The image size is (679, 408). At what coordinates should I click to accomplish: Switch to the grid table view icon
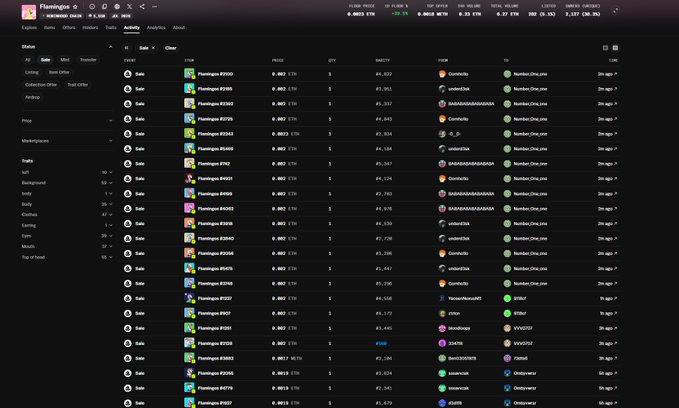[x=615, y=48]
